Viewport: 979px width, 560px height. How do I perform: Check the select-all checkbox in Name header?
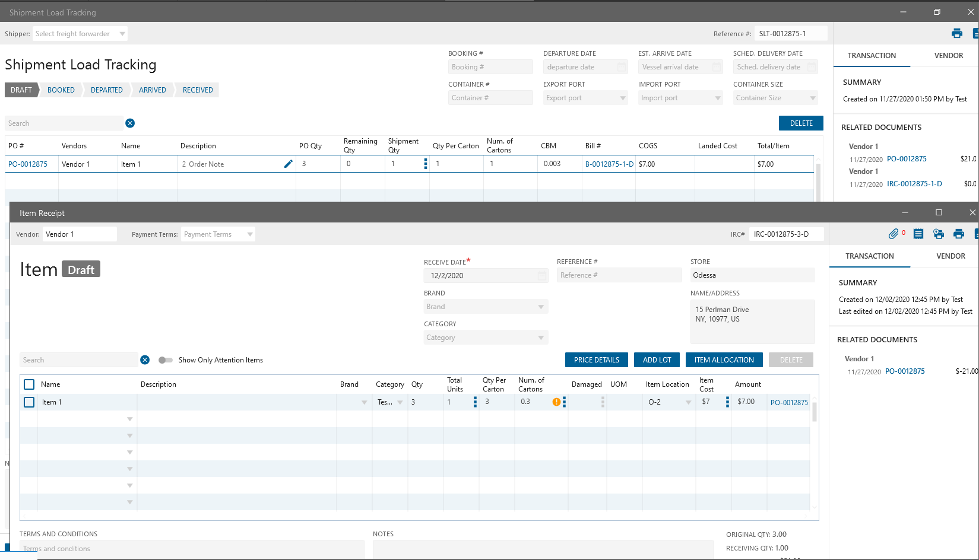(x=29, y=384)
